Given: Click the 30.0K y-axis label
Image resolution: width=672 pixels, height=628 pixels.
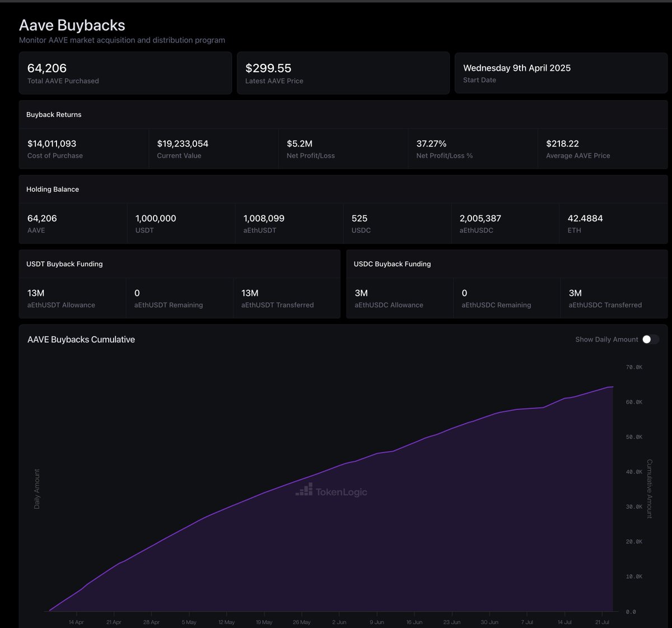Looking at the screenshot, I should [x=634, y=507].
